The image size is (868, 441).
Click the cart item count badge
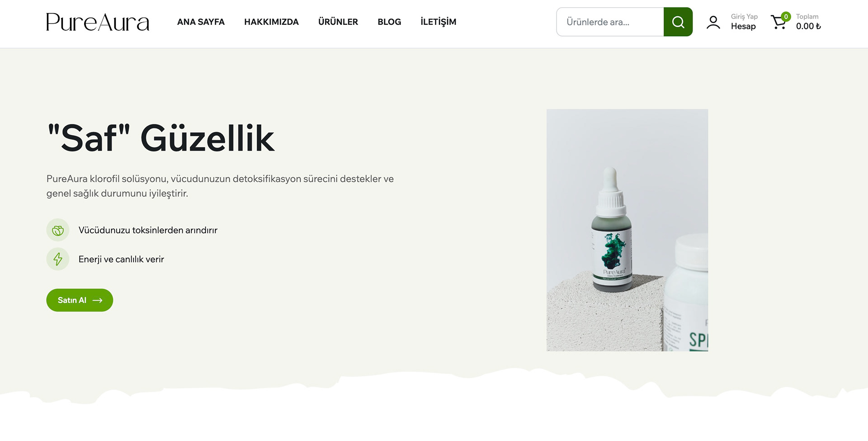786,16
